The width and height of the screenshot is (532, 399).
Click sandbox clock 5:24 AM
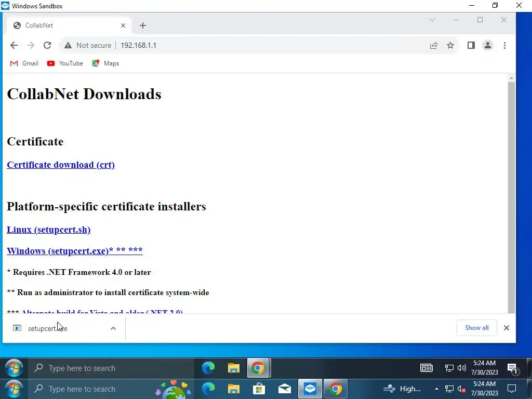coord(485,368)
